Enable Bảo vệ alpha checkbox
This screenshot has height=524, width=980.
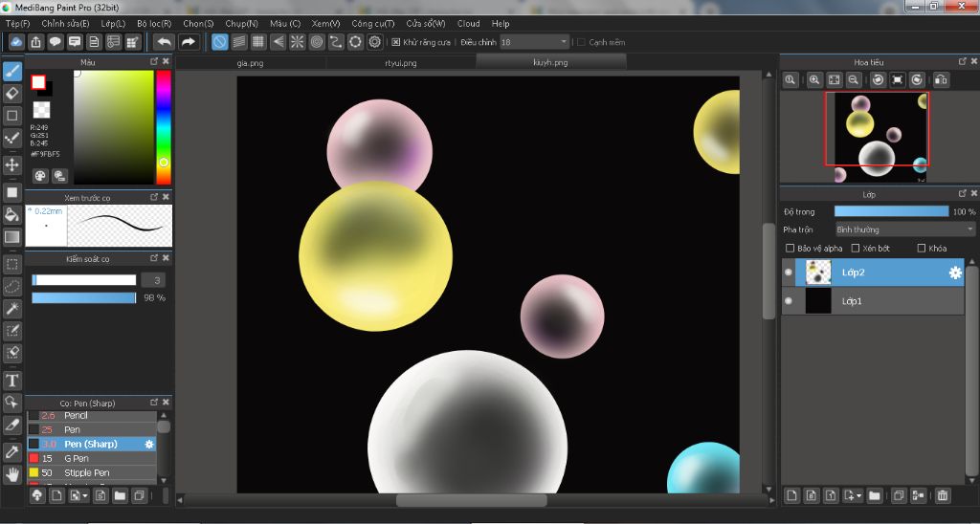point(790,248)
